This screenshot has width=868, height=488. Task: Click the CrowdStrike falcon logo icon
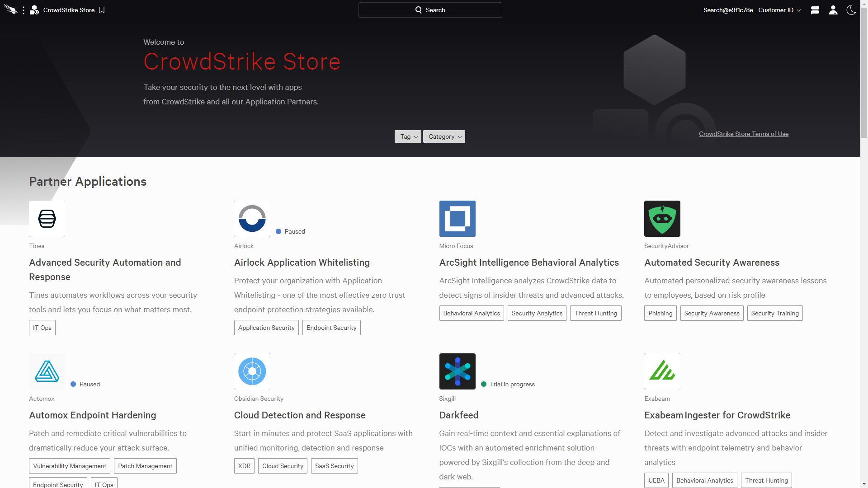click(x=10, y=9)
